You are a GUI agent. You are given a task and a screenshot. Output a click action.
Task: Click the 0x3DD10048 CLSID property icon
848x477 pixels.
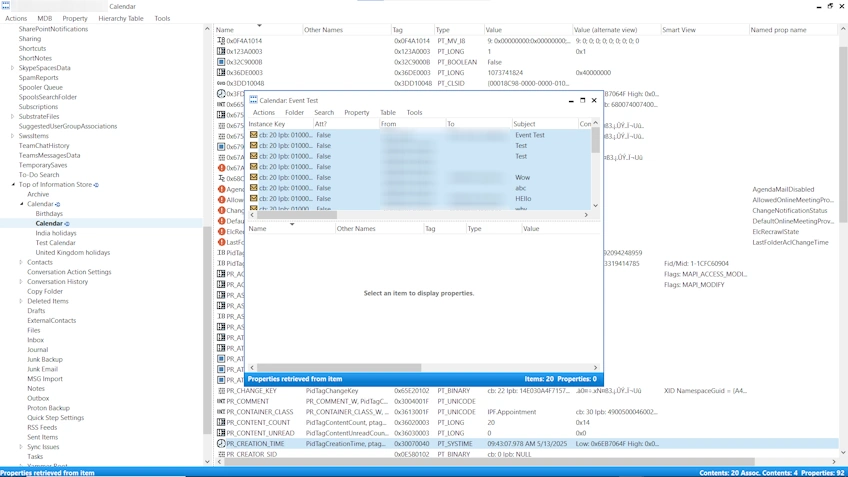click(221, 83)
